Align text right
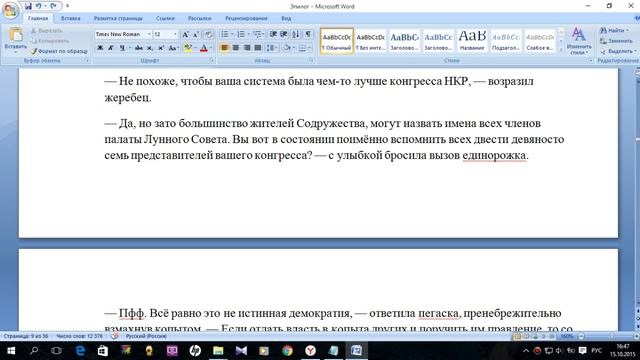640x360 pixels. pos(247,48)
